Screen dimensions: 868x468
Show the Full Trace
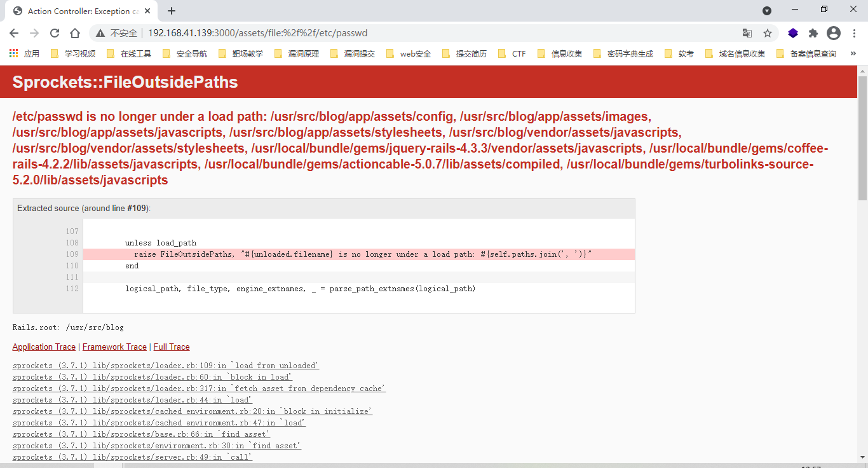click(172, 347)
